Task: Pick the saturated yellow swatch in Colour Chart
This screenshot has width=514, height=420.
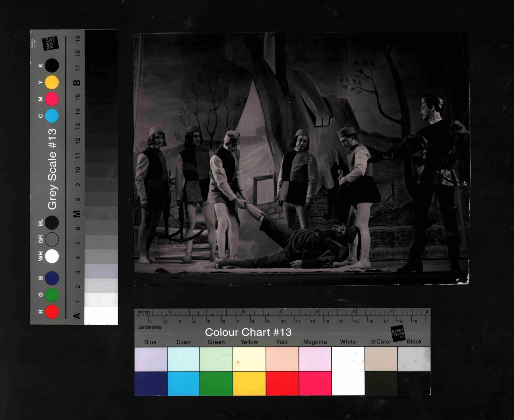Action: pyautogui.click(x=249, y=383)
